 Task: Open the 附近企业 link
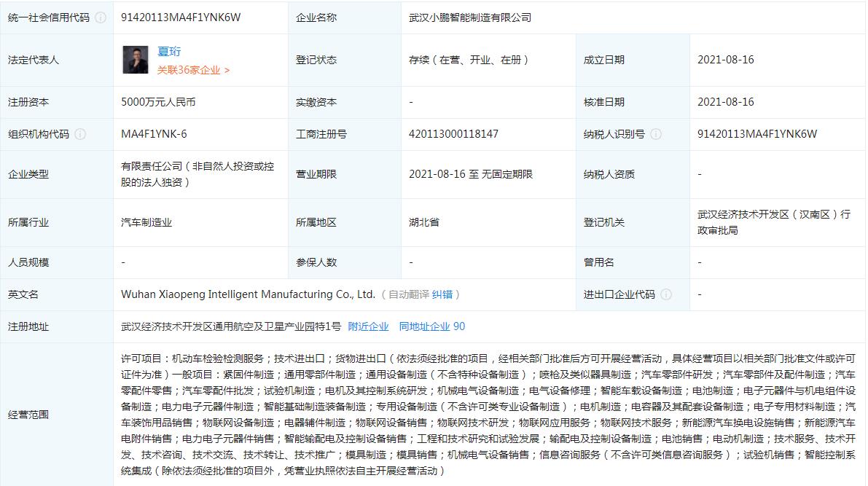coord(368,326)
